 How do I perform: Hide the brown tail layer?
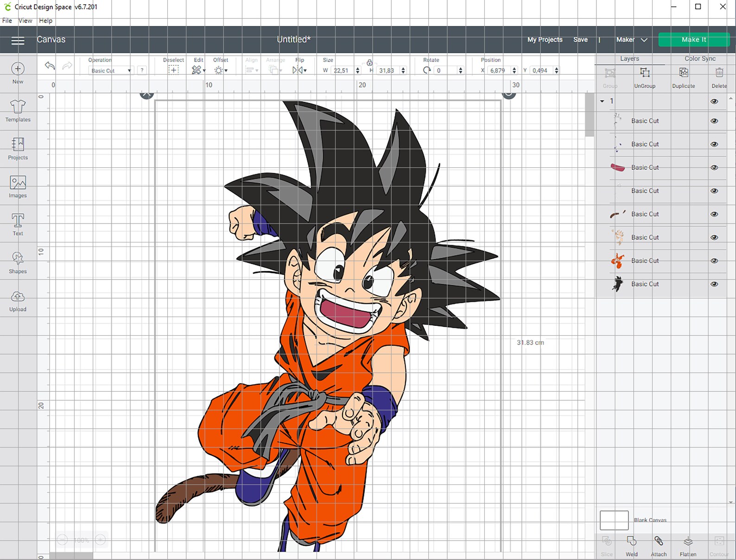click(x=714, y=214)
